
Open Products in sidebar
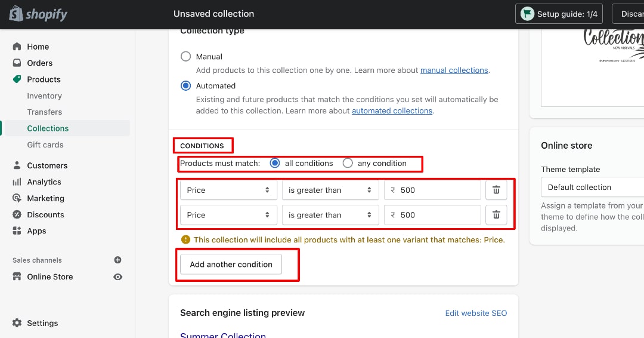[44, 79]
